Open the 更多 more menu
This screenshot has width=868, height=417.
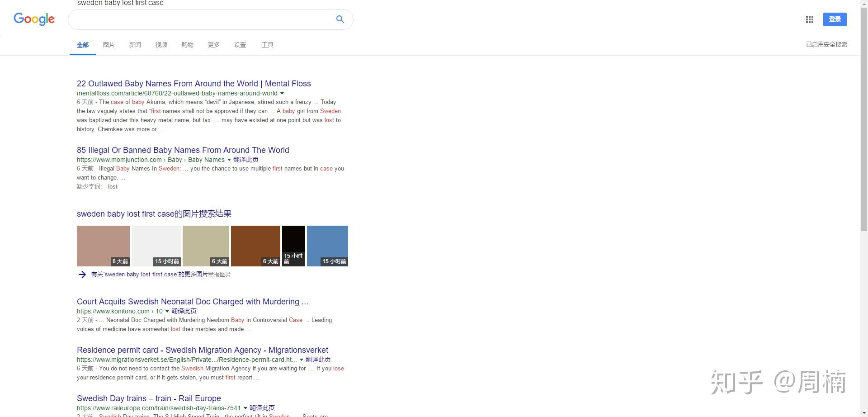213,45
